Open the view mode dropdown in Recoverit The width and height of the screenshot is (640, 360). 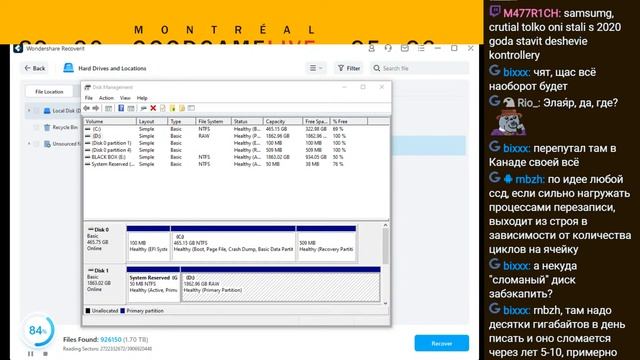(316, 68)
